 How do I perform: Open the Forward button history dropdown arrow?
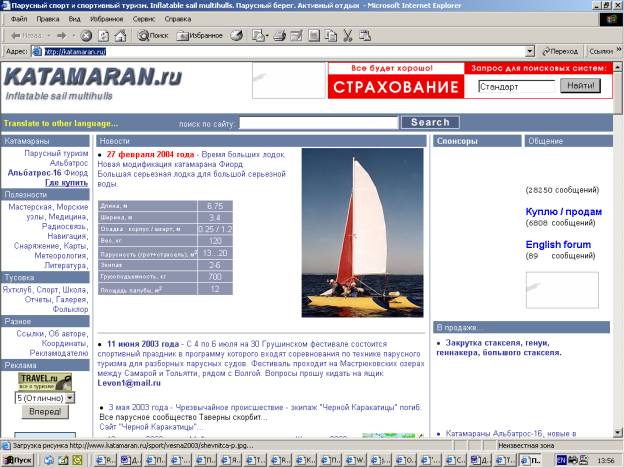74,36
